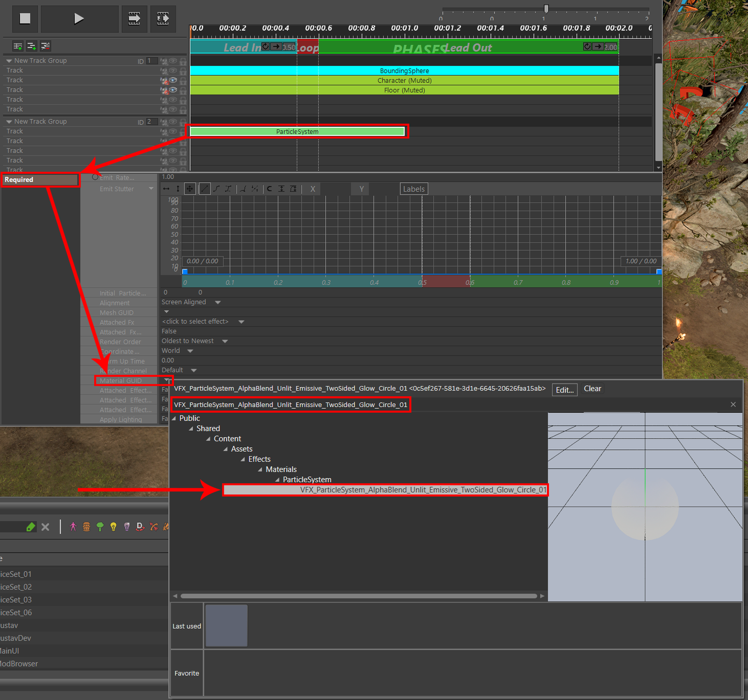
Task: Toggle the curve editor Labels button
Action: [414, 189]
